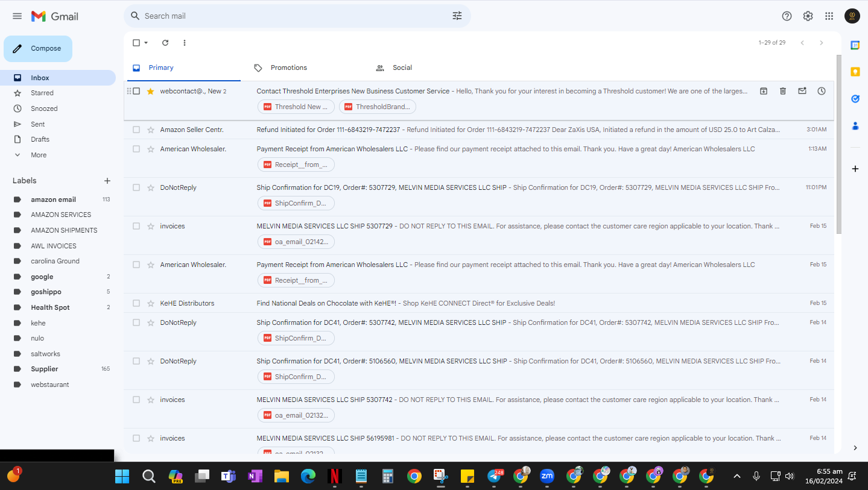Open Netflix from the taskbar
This screenshot has width=868, height=490.
click(335, 476)
